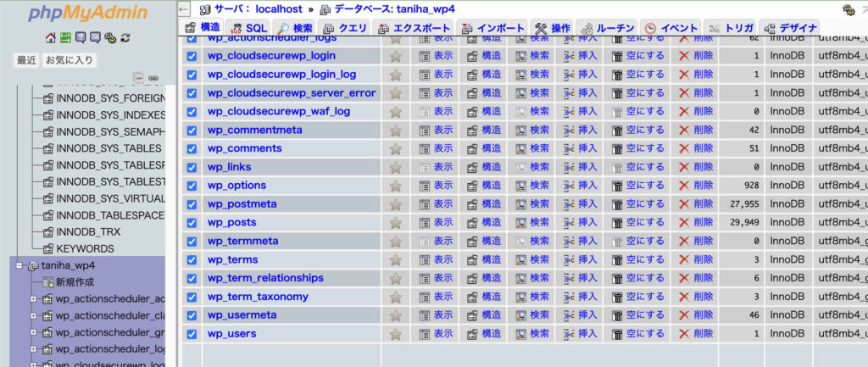868x367 pixels.
Task: Open phpMyAdmin documentation question-mark icon
Action: (81, 37)
